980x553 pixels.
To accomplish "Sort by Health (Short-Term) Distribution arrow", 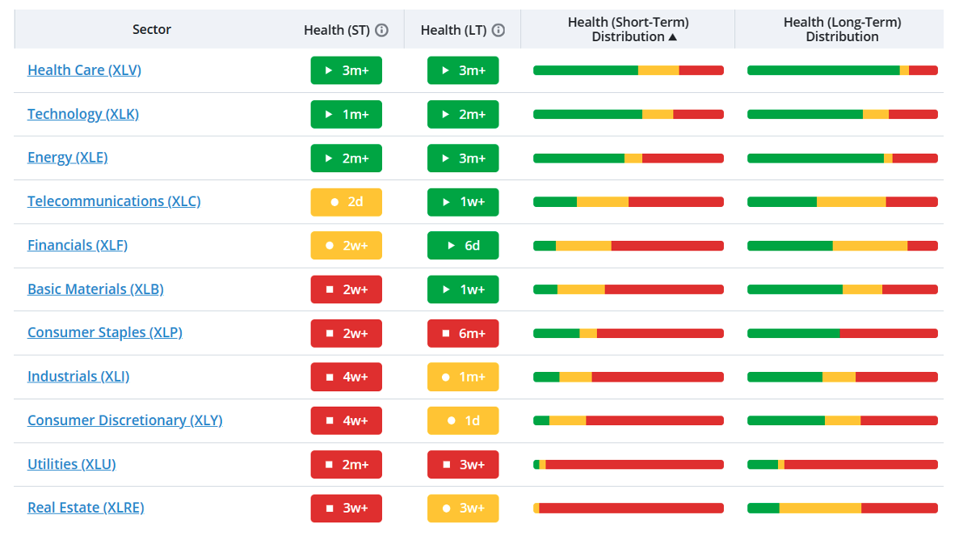I will point(672,37).
